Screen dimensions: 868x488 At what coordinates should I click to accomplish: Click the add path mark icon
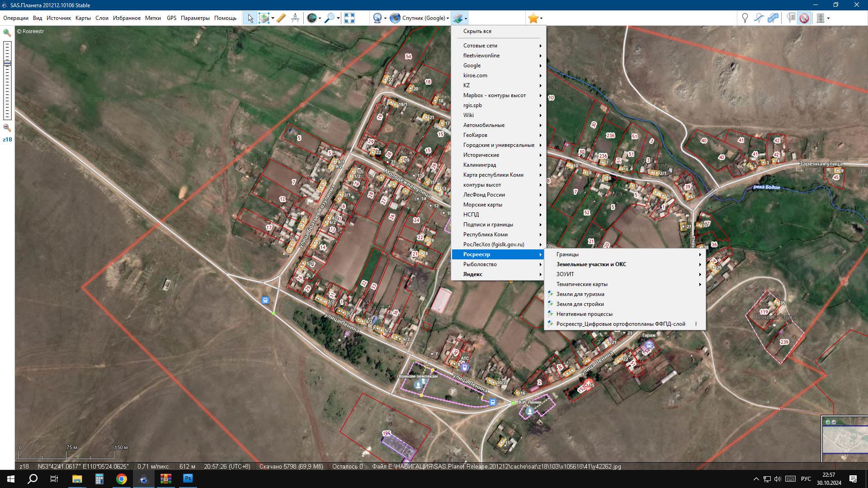click(759, 18)
